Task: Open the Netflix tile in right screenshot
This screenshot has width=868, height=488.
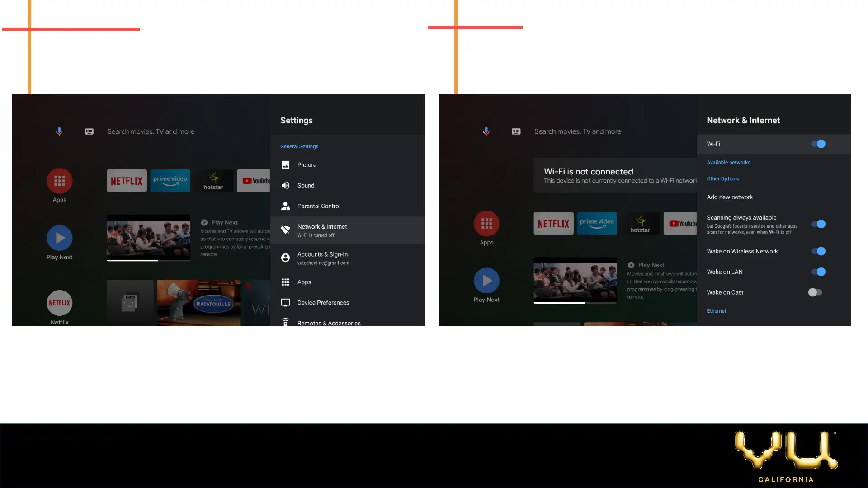Action: [x=553, y=223]
